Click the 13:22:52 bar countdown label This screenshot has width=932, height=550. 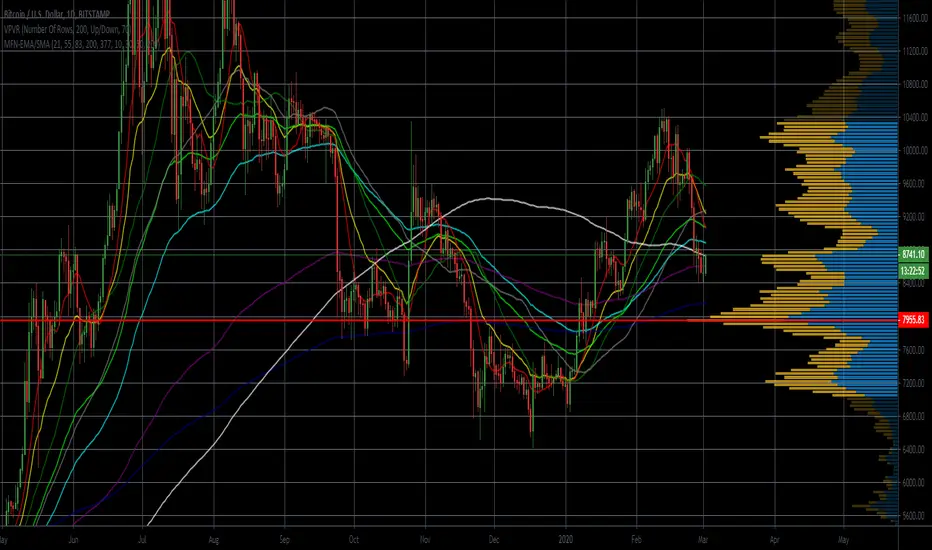[x=913, y=271]
